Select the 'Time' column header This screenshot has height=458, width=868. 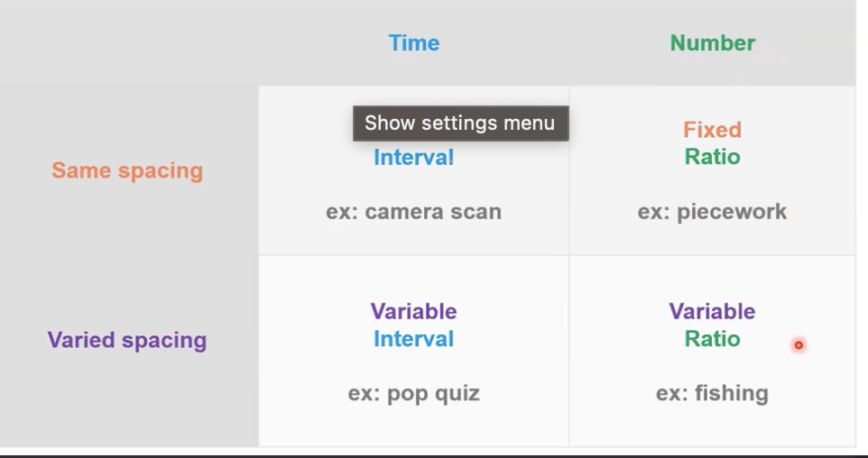coord(414,43)
